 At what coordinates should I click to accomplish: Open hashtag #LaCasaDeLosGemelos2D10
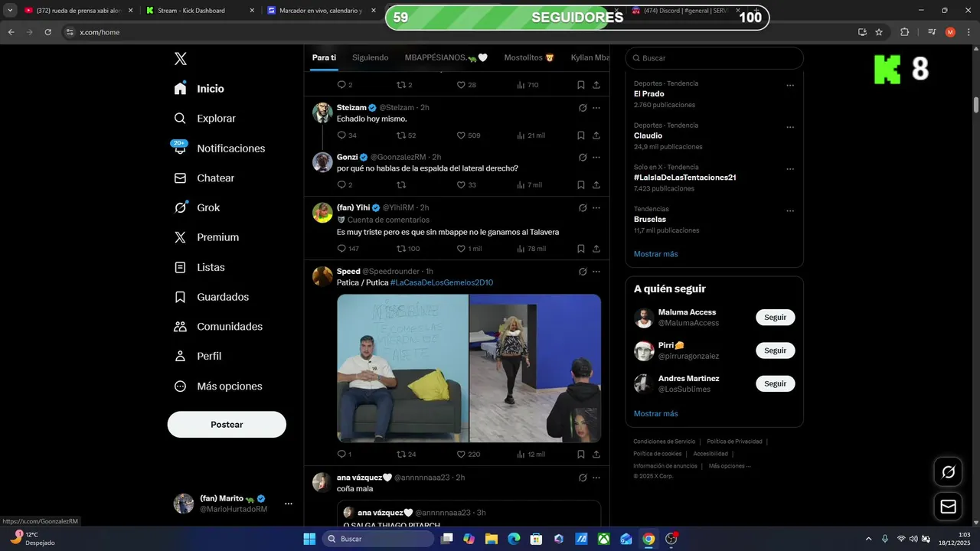(442, 282)
